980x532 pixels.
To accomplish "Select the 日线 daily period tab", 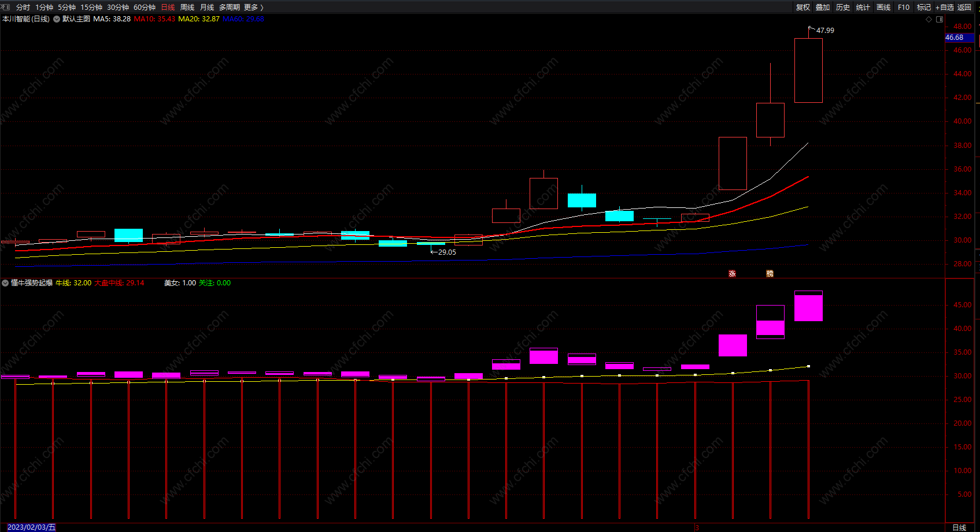I will coord(168,8).
